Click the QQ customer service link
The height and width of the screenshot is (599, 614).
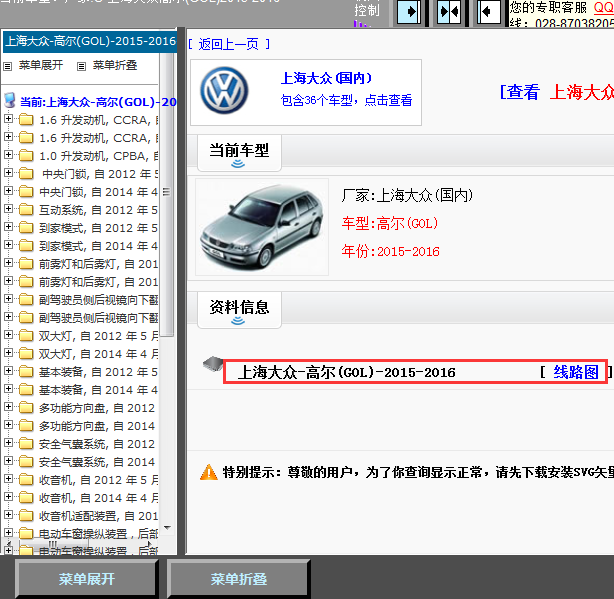pyautogui.click(x=603, y=7)
